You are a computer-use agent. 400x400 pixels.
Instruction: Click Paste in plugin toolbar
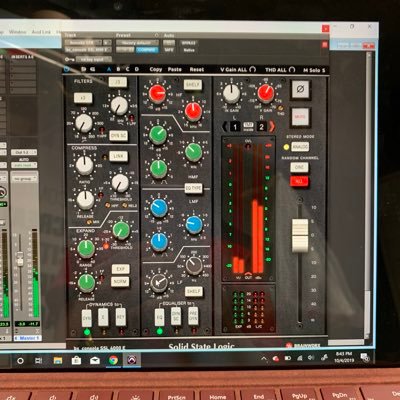175,69
